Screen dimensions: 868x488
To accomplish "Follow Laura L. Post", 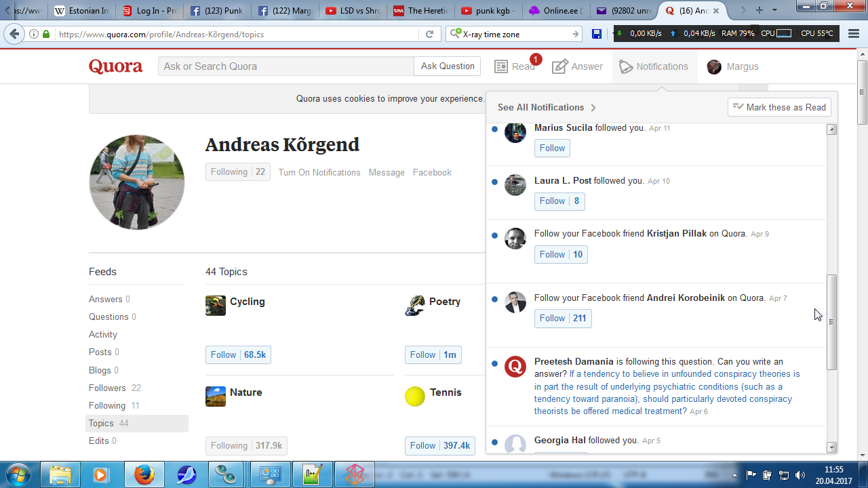I will 559,201.
